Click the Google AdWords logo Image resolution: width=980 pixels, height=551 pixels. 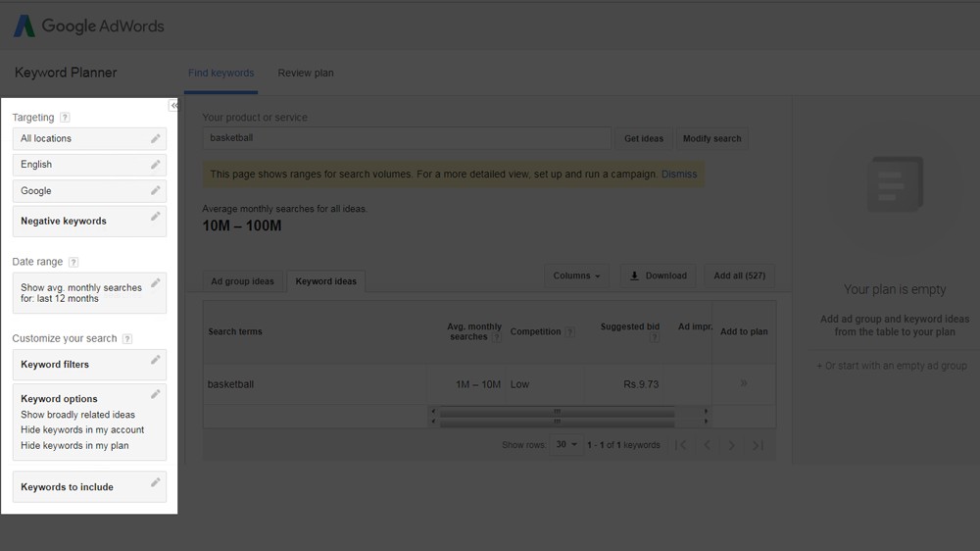89,25
